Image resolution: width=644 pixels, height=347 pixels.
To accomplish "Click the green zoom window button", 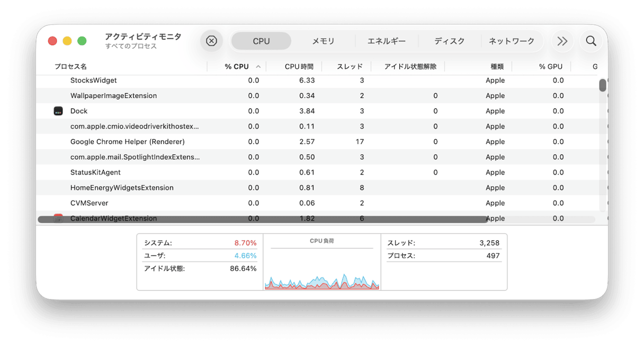I will [x=82, y=41].
